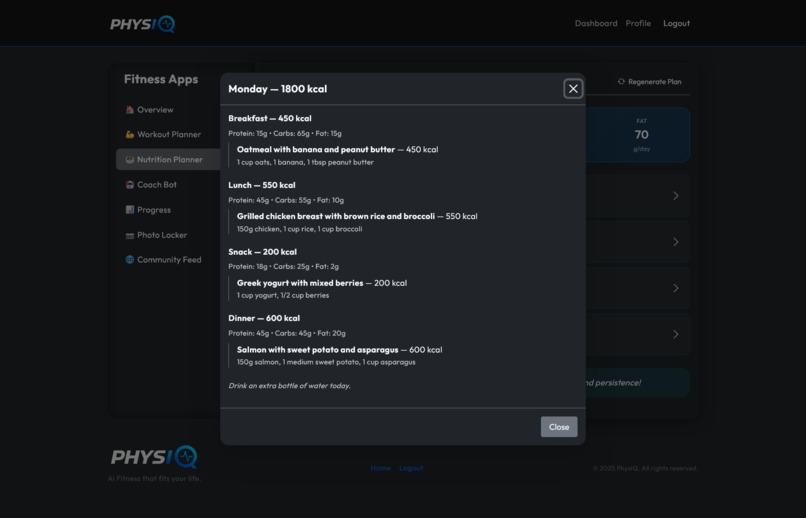Click the Community Feed globe icon
The height and width of the screenshot is (518, 806).
(130, 260)
